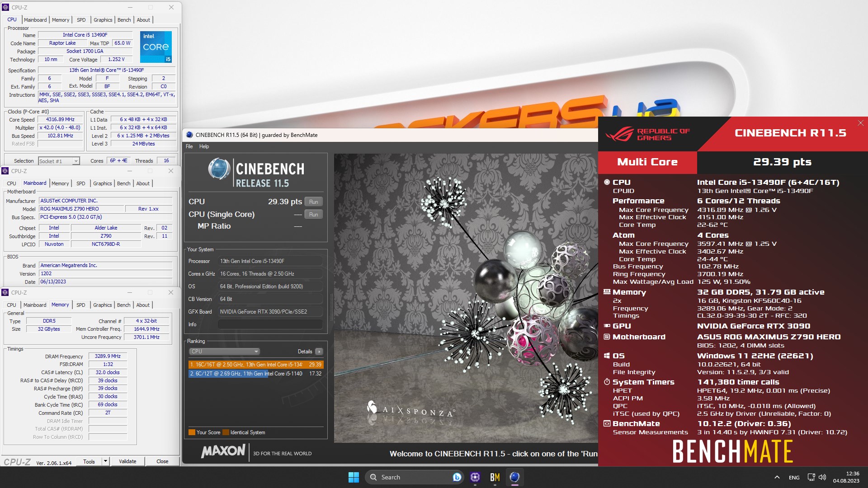The image size is (868, 488).
Task: Click the Close button in CPU-Z
Action: pos(162,461)
